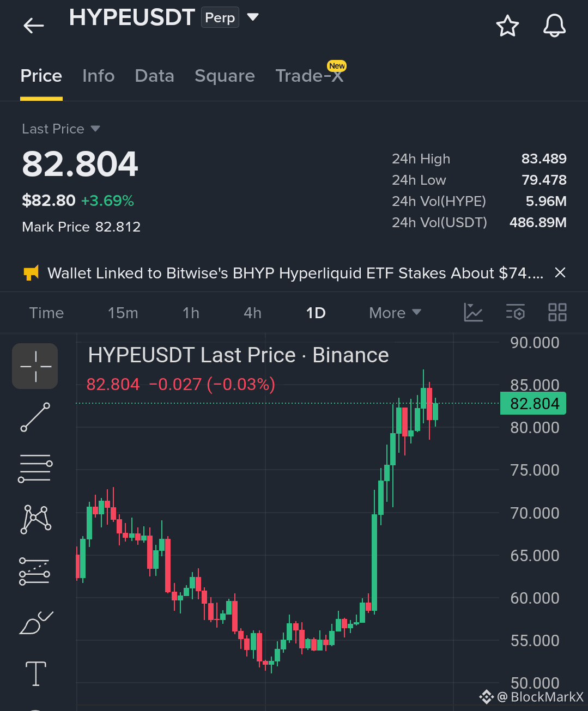The image size is (588, 711).
Task: Open the Trade-X tab
Action: coord(310,76)
